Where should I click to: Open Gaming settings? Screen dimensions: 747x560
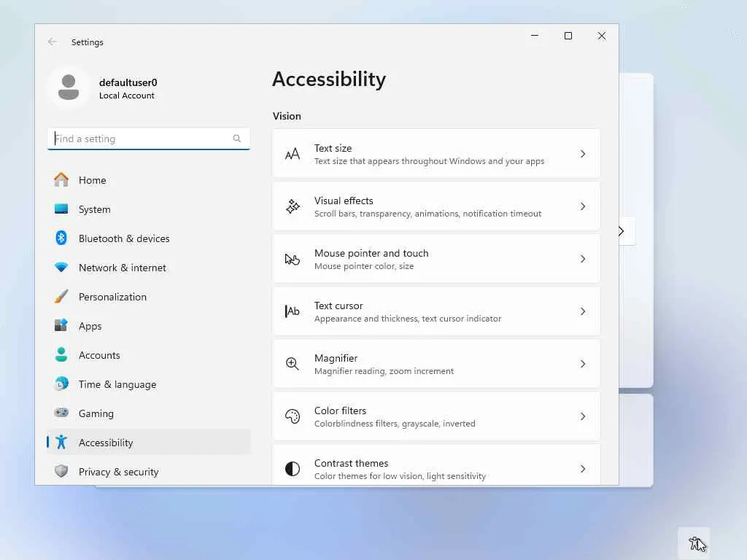tap(149, 413)
